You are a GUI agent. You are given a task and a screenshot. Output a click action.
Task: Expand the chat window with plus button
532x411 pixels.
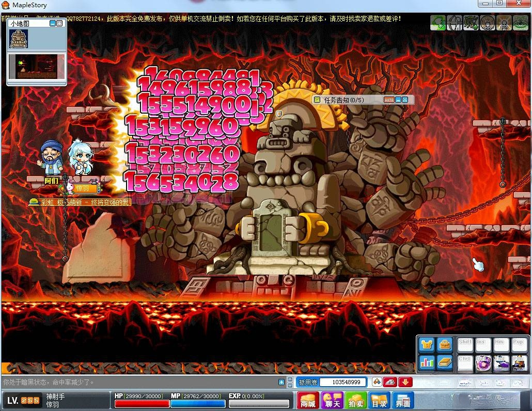click(281, 382)
